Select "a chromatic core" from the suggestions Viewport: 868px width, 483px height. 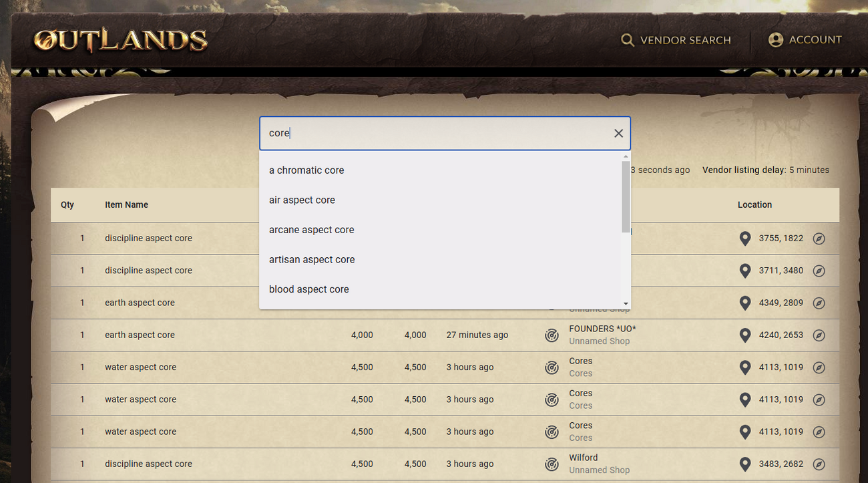point(306,170)
